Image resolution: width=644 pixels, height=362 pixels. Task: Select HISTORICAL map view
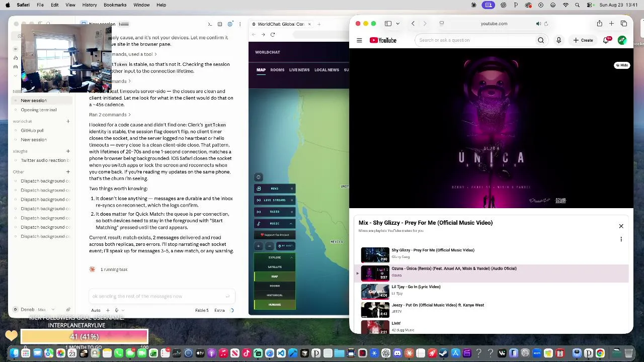[275, 295]
